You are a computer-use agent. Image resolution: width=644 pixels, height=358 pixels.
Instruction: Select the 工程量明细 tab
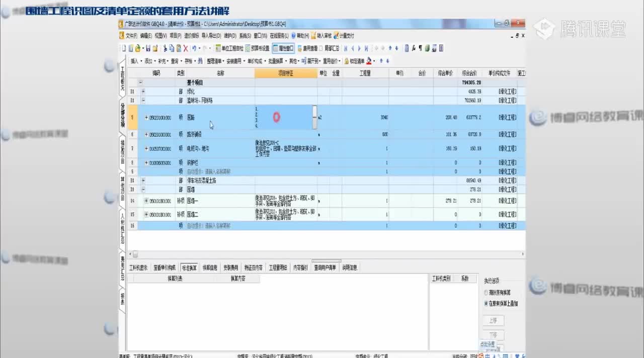pyautogui.click(x=278, y=267)
